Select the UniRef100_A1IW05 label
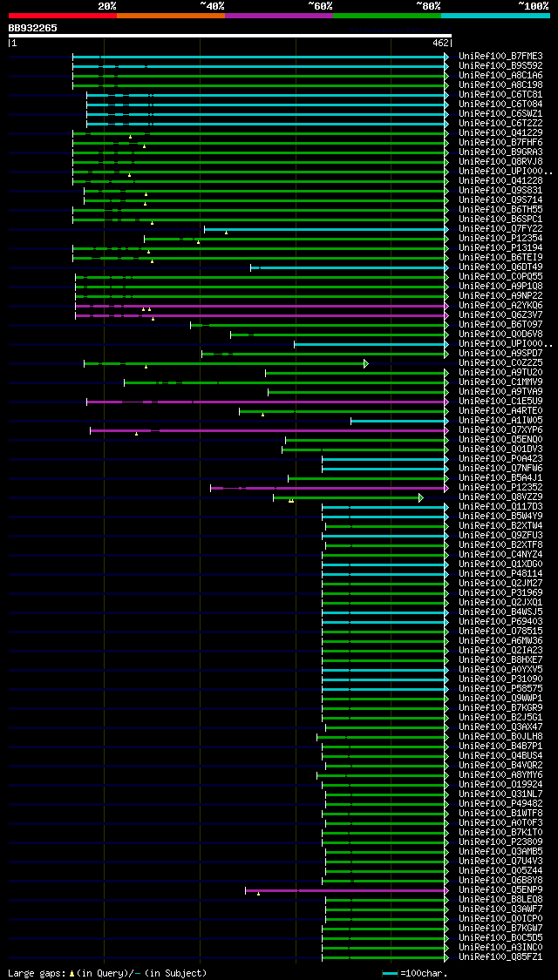 [x=500, y=421]
